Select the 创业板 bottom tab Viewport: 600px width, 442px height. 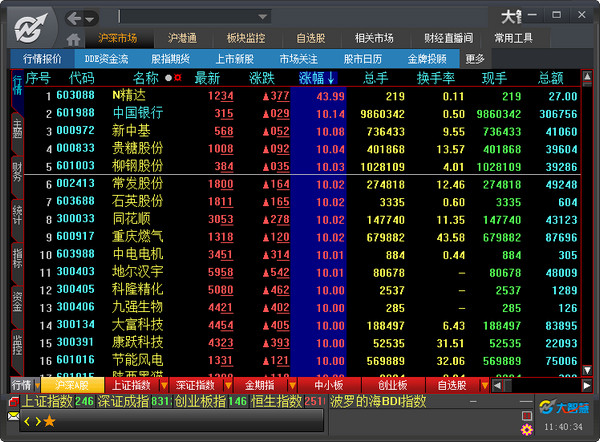tap(393, 385)
